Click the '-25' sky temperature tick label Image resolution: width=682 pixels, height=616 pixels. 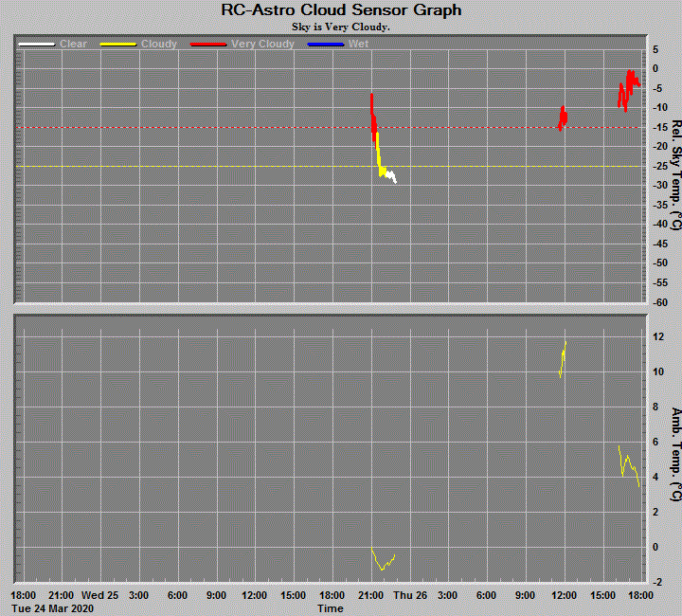(x=660, y=166)
